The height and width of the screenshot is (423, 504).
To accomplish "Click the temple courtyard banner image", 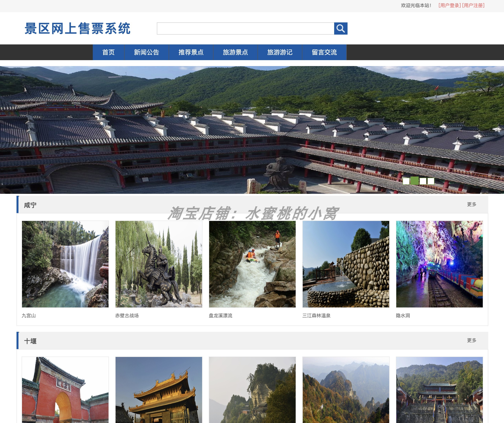I will point(252,130).
